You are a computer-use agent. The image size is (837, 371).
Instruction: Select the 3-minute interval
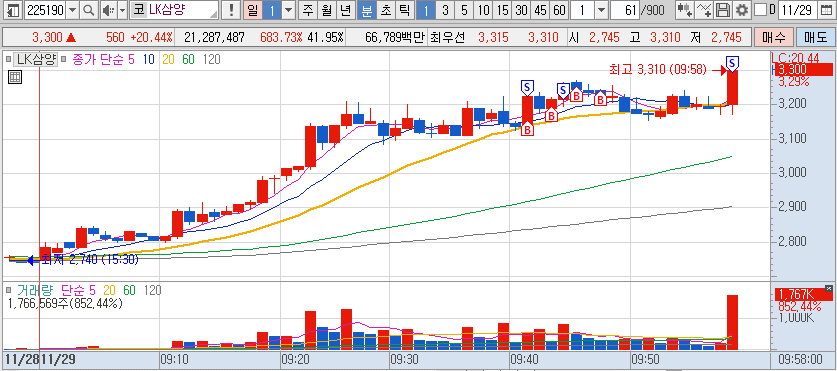click(x=446, y=10)
